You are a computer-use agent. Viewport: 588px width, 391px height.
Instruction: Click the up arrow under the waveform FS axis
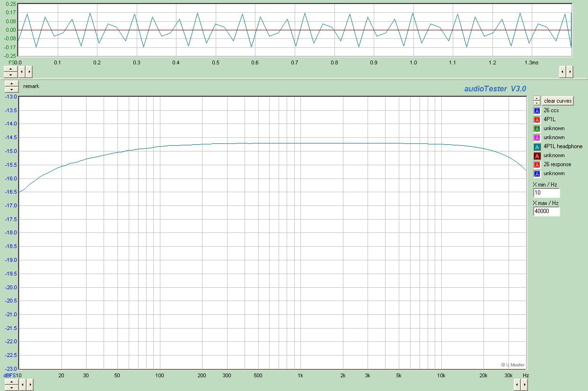click(x=10, y=69)
